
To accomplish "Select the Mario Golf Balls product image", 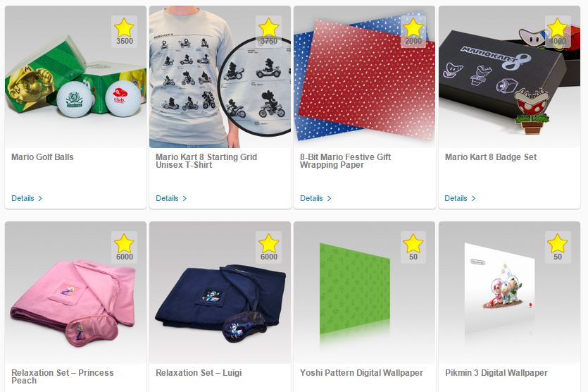I will click(x=75, y=77).
